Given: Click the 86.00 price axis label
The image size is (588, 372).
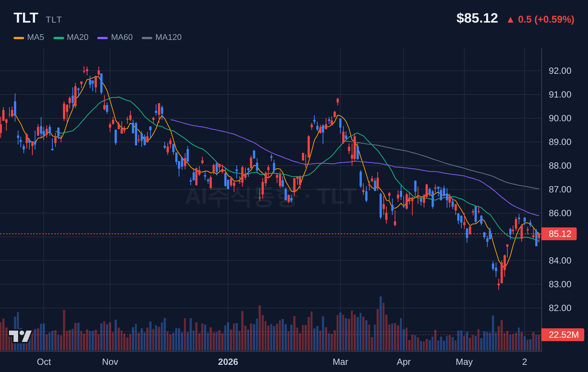Looking at the screenshot, I should click(560, 213).
